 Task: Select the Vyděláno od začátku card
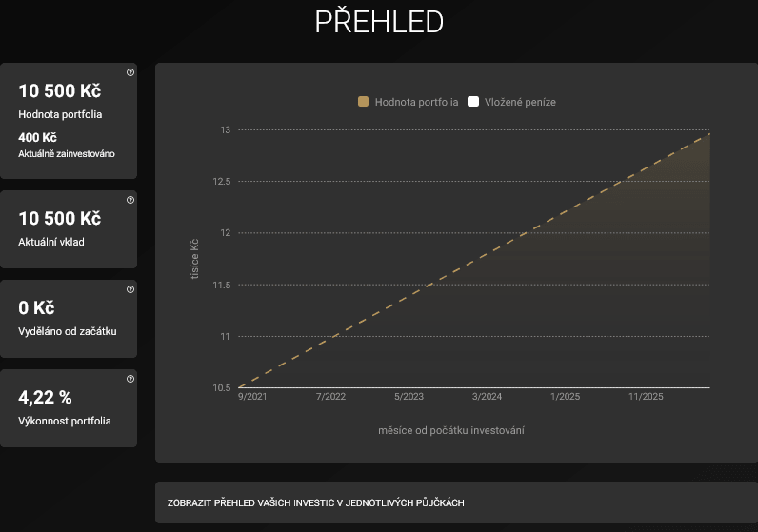pyautogui.click(x=69, y=319)
